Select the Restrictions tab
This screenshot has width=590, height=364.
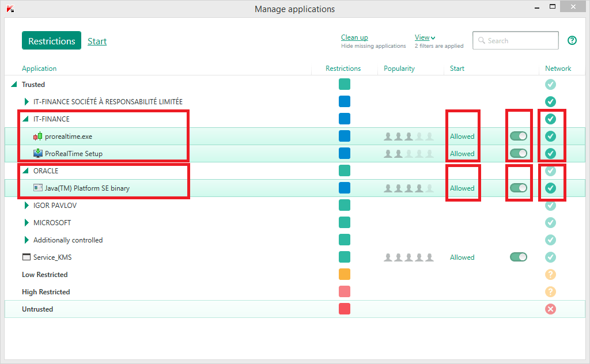pyautogui.click(x=51, y=41)
